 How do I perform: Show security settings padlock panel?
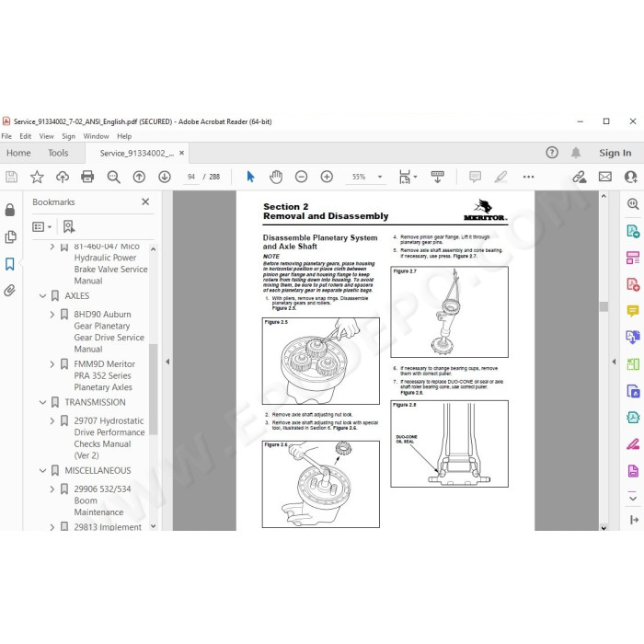10,210
